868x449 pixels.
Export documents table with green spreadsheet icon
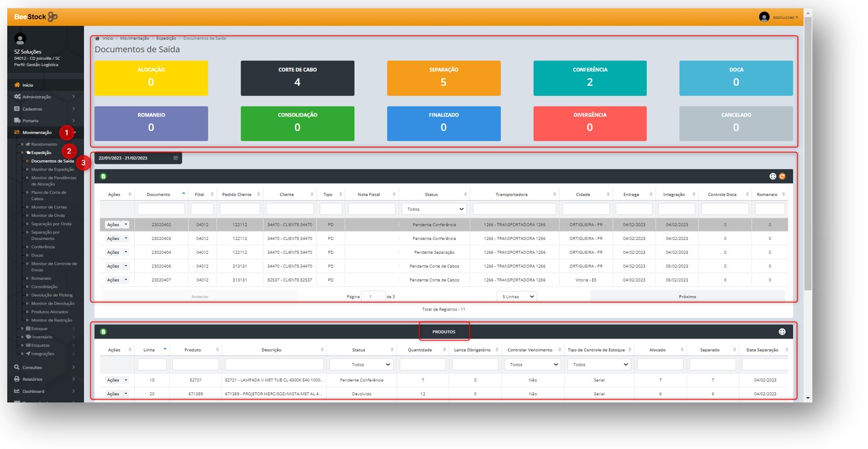pos(103,176)
